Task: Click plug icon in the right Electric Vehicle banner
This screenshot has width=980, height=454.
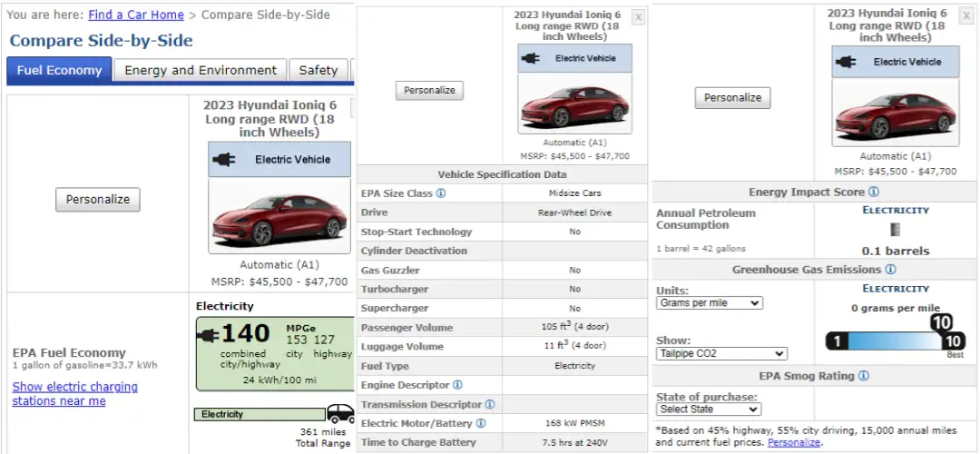Action: 847,62
